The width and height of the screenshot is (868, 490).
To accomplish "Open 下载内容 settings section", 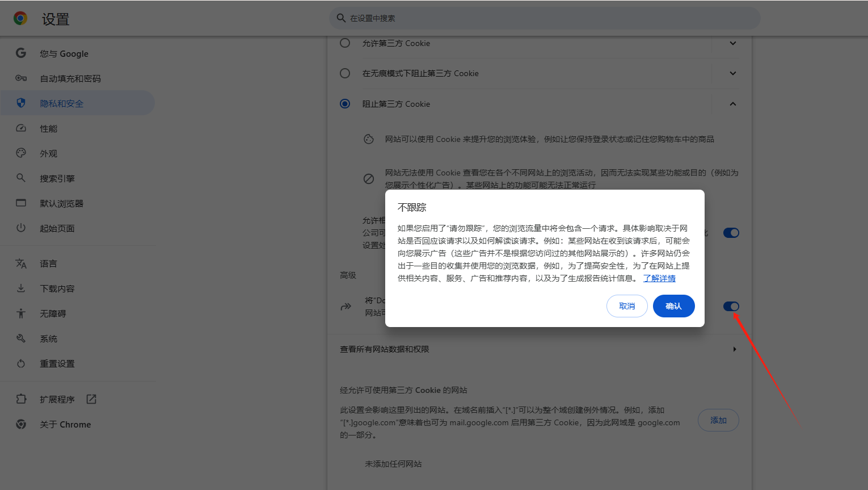I will pos(78,288).
